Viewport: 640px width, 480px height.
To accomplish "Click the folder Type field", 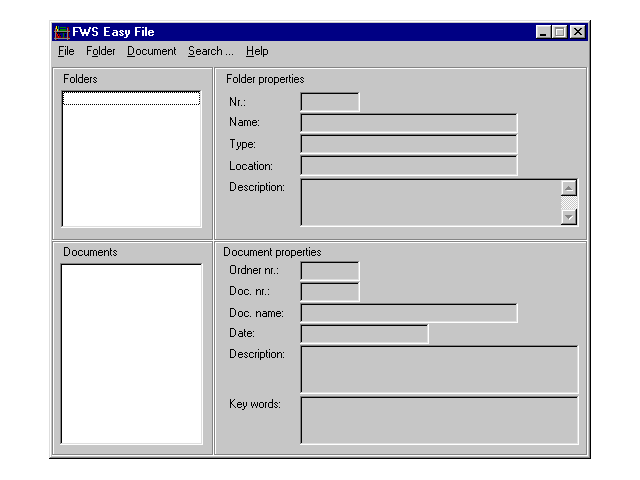I will click(408, 145).
